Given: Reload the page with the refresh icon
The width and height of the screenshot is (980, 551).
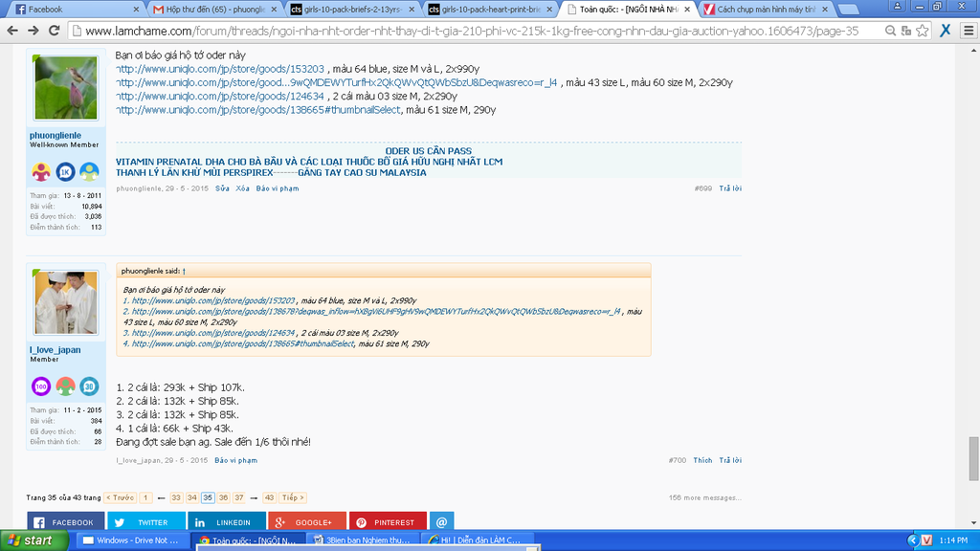Looking at the screenshot, I should pos(55,30).
